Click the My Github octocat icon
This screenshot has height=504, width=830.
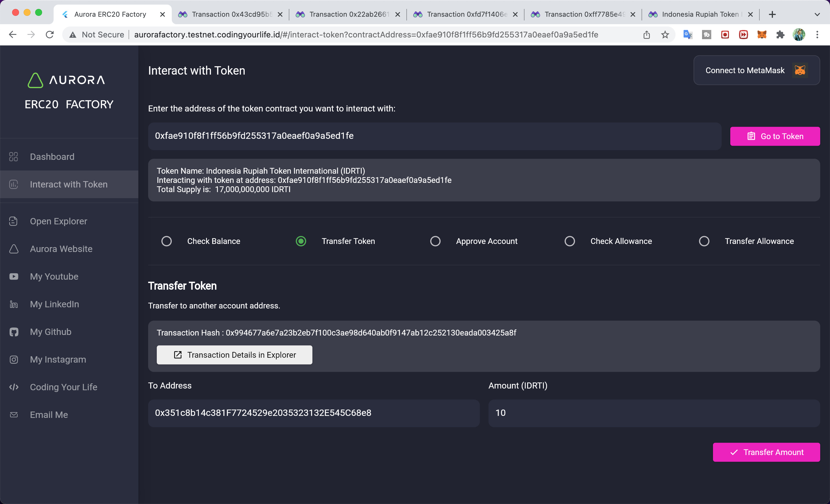tap(14, 332)
